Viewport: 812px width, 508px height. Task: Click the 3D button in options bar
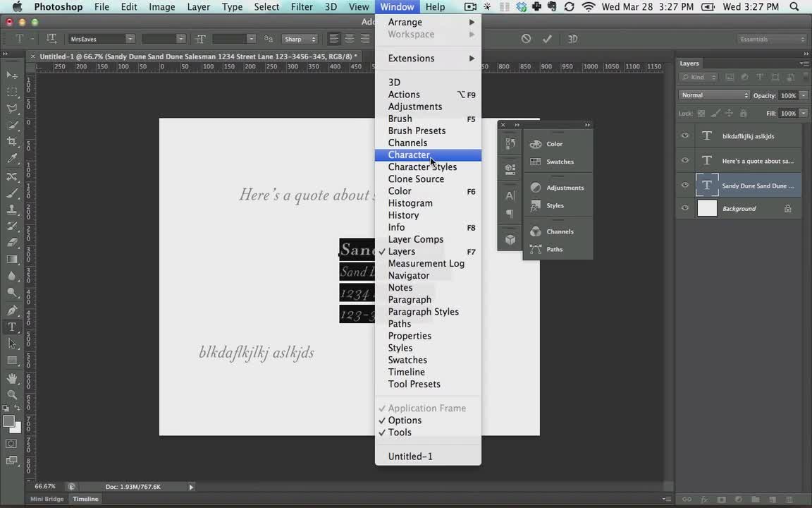click(x=572, y=39)
